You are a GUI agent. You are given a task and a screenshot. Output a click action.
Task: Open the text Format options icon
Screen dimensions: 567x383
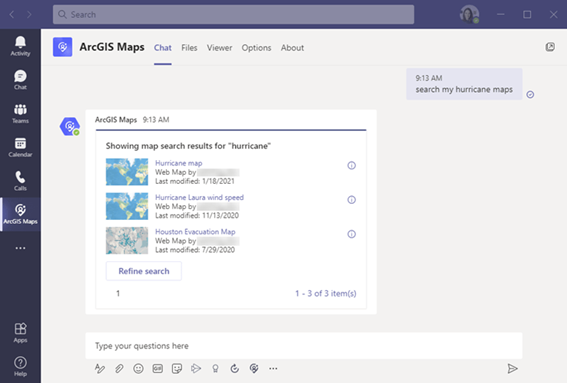99,369
